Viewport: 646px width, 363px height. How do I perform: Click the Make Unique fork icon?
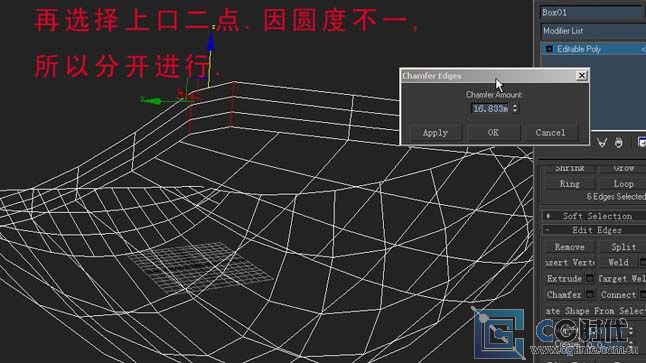coord(602,143)
